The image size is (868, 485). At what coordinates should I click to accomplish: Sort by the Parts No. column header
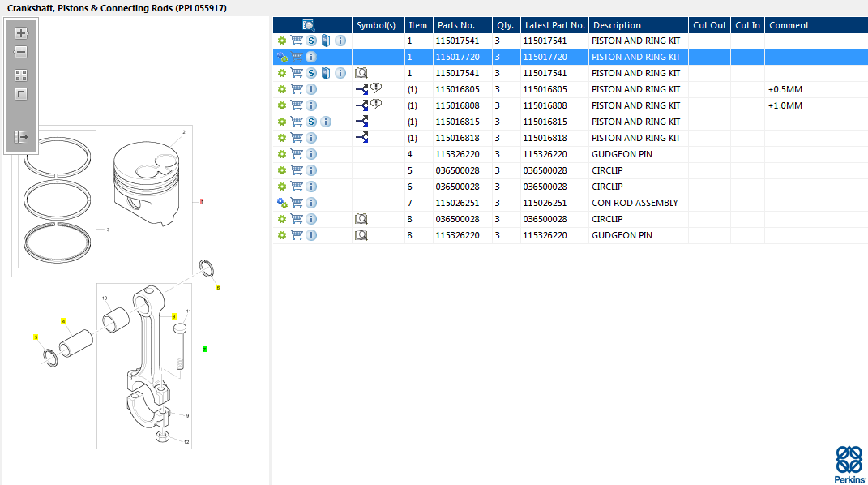coord(456,25)
